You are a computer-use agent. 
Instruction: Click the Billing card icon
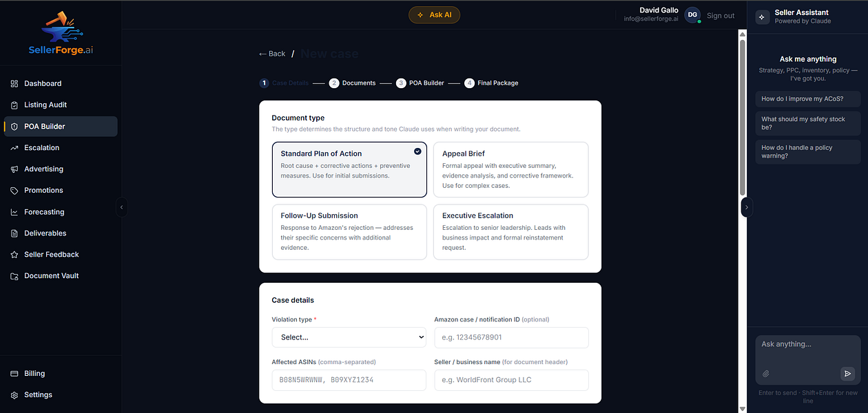point(14,374)
